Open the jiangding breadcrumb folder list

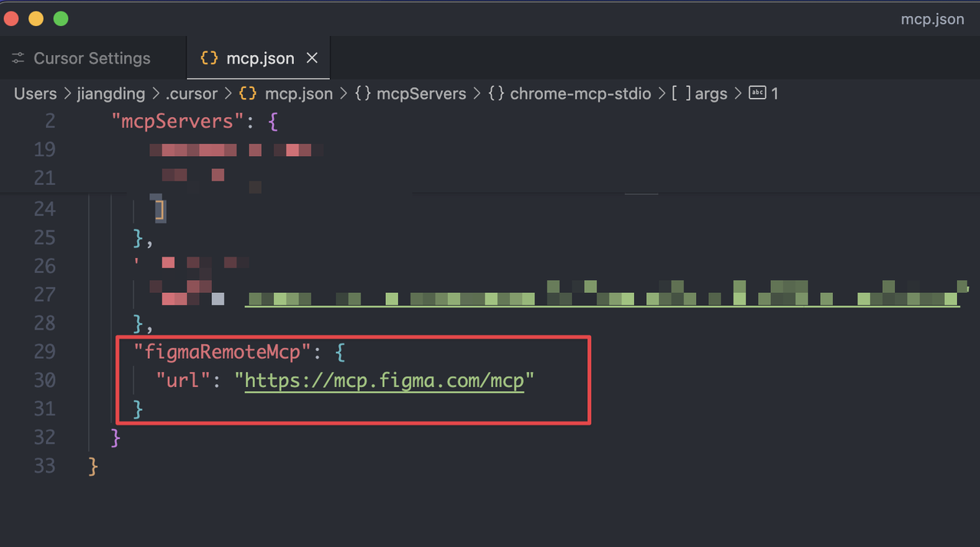(x=111, y=93)
